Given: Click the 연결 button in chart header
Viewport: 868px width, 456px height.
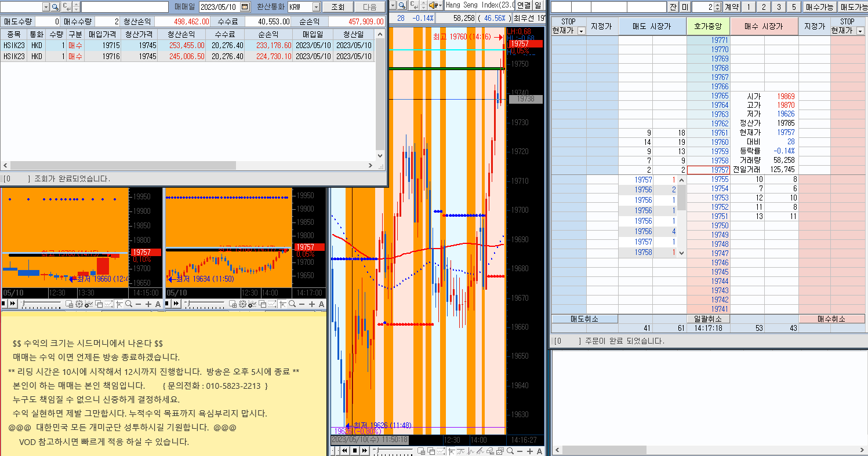Looking at the screenshot, I should click(524, 5).
